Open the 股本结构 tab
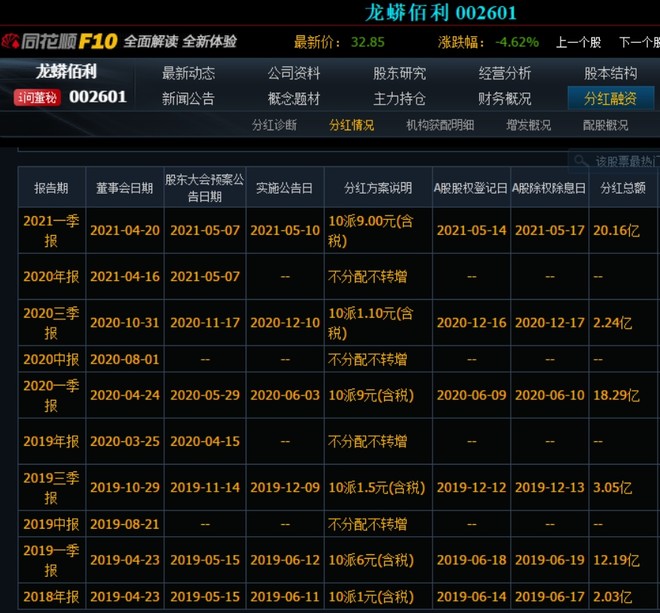660x613 pixels. [610, 73]
